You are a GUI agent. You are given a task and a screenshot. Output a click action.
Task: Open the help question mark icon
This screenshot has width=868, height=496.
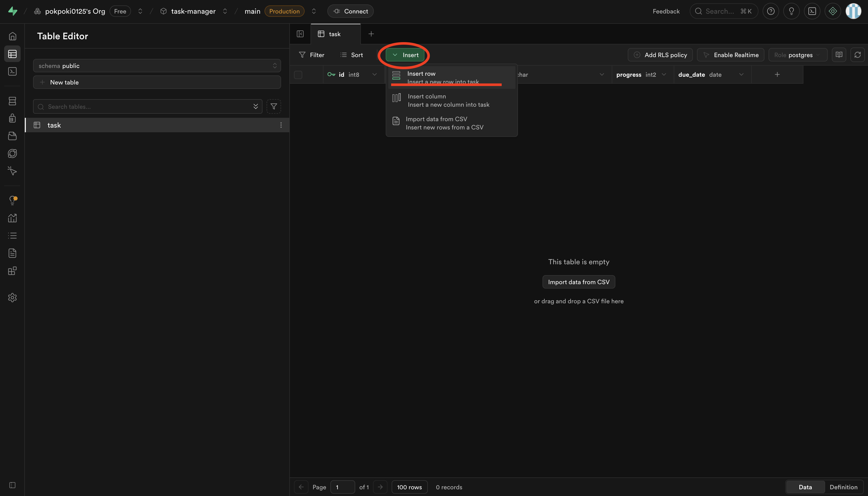771,11
